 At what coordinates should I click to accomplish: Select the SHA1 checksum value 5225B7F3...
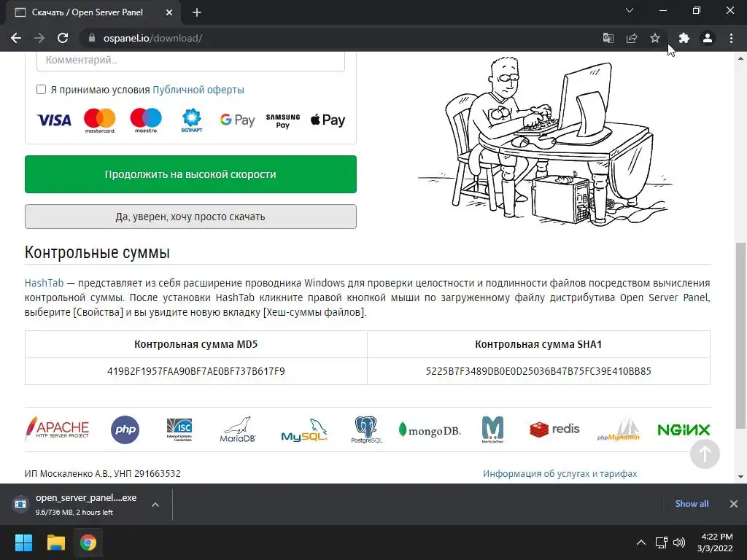tap(538, 371)
